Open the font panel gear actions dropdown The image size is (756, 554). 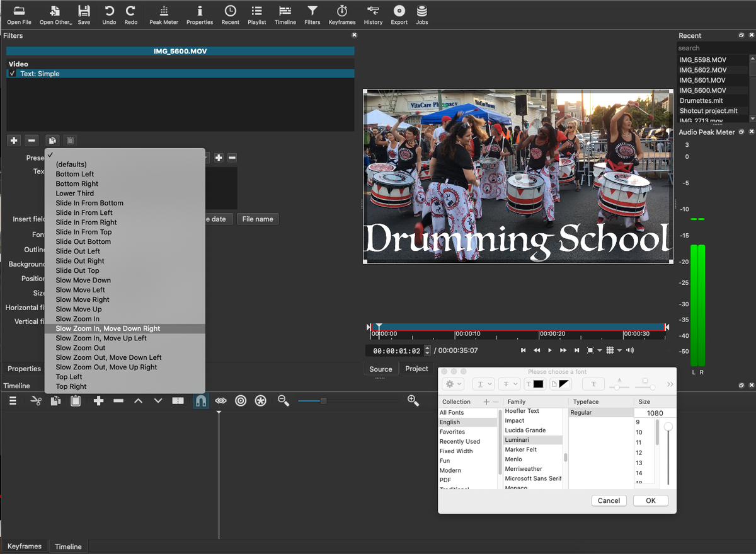point(454,384)
